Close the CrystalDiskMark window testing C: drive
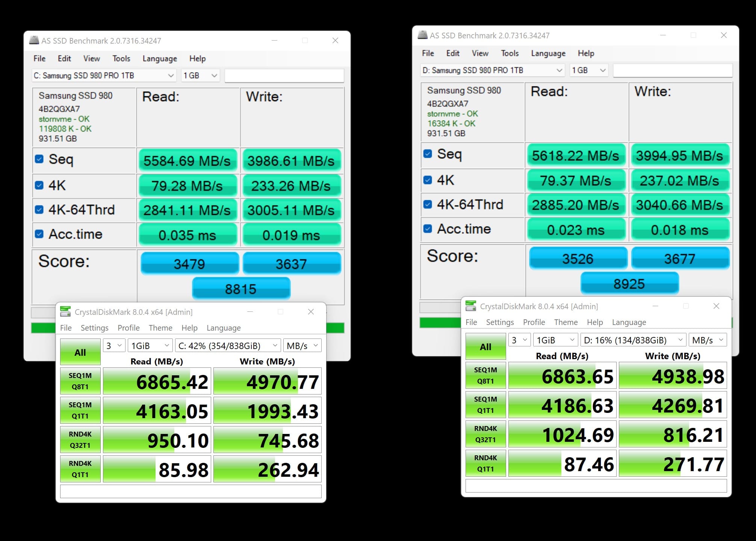Screen dimensions: 756x541 311,311
